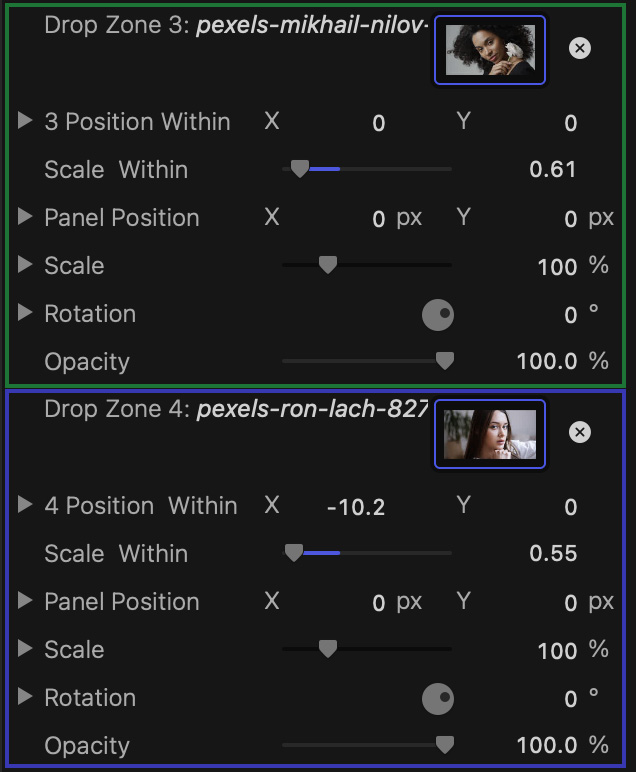Click the Drop Zone 4 thumbnail image well
The height and width of the screenshot is (772, 636).
pyautogui.click(x=490, y=434)
